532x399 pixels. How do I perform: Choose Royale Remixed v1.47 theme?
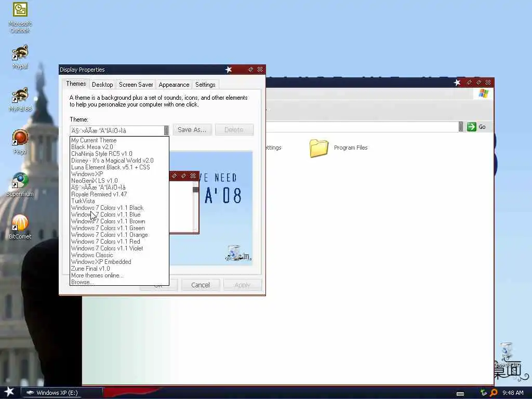click(x=119, y=194)
